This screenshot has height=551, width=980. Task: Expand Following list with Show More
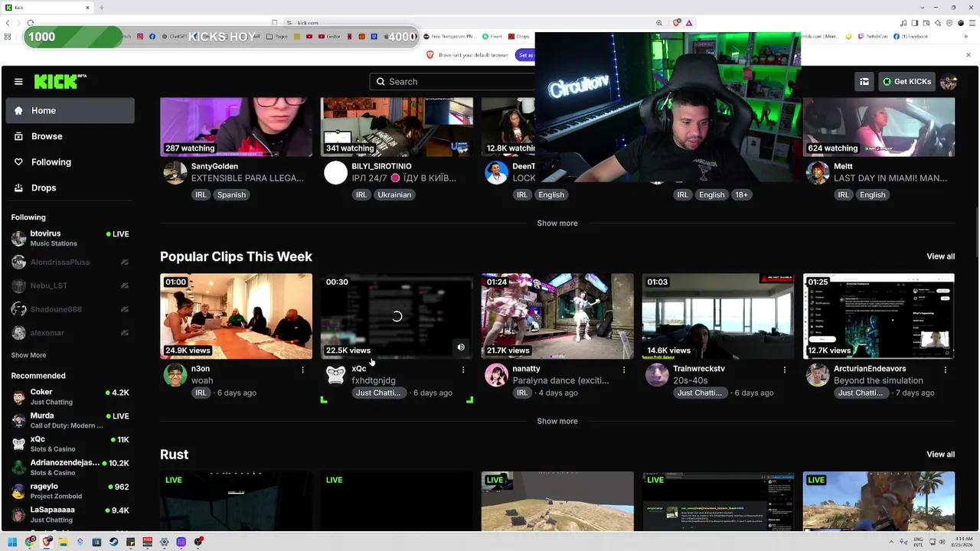(28, 355)
